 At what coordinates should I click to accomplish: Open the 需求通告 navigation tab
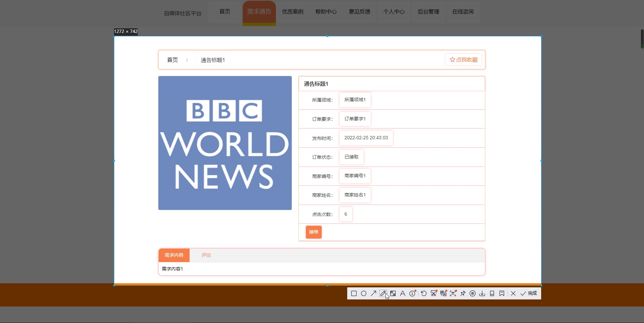click(x=259, y=12)
